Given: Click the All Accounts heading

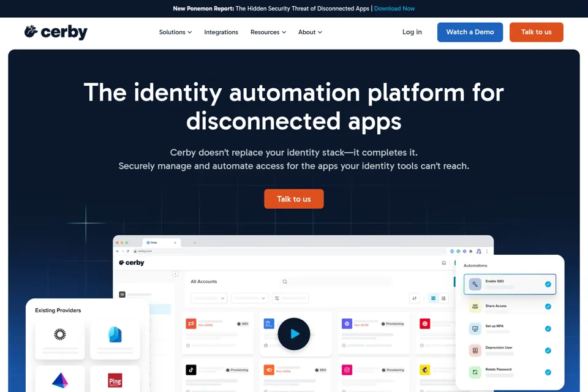Looking at the screenshot, I should (x=203, y=281).
